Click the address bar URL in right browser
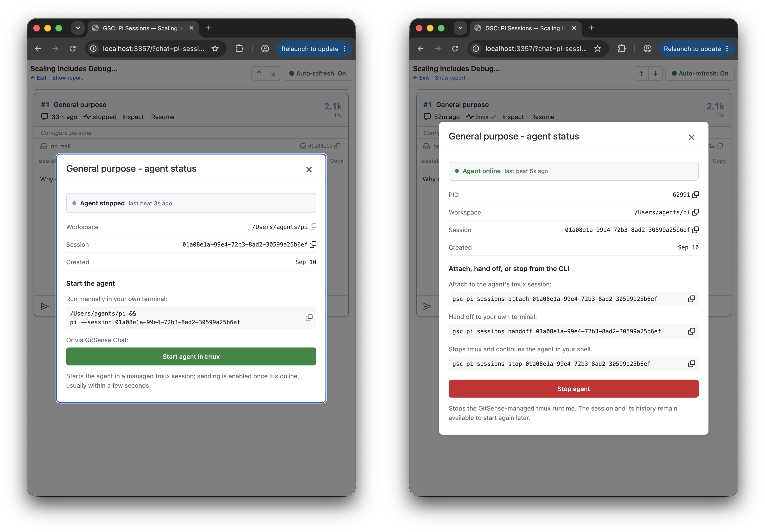 pyautogui.click(x=536, y=49)
